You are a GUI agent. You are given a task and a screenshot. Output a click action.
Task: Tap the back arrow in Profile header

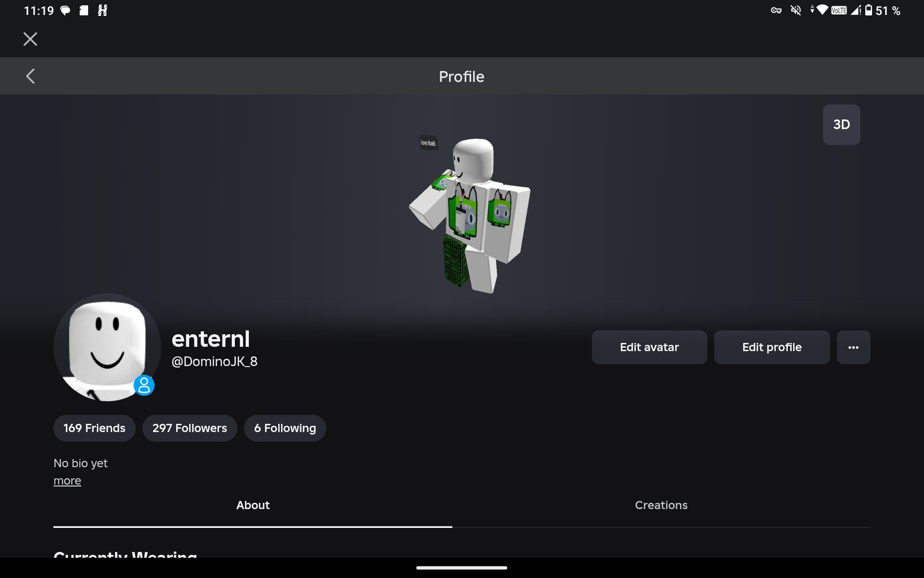(x=30, y=76)
